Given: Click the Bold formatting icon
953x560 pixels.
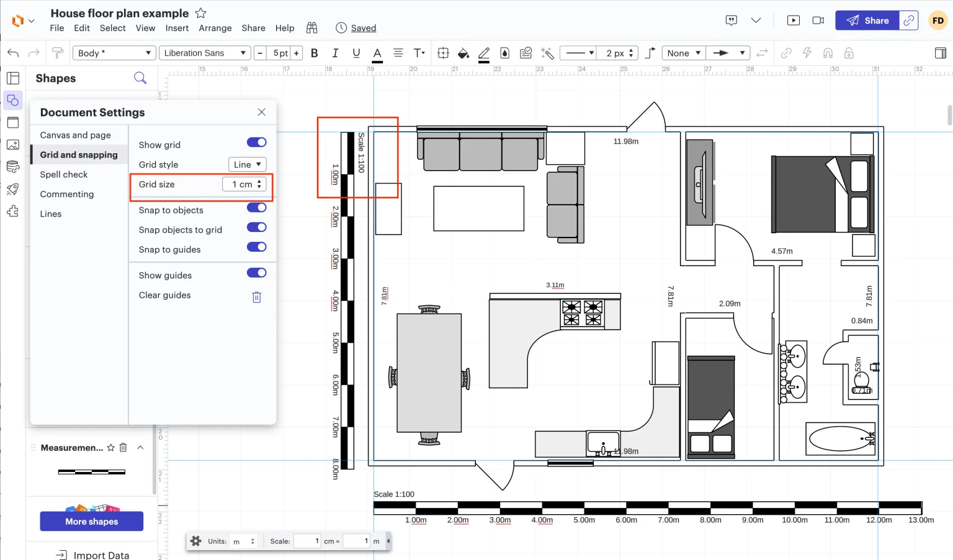Looking at the screenshot, I should [x=315, y=53].
